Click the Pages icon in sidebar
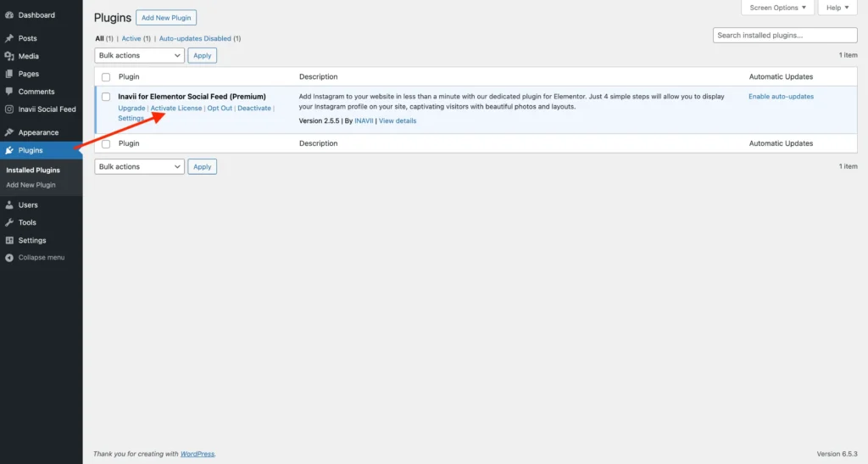Image resolution: width=868 pixels, height=464 pixels. click(x=9, y=74)
